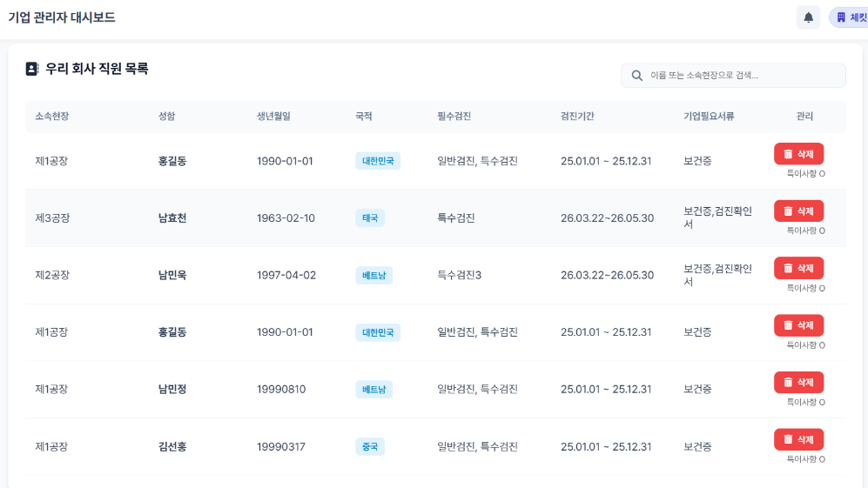Click 특이사항 O in 남민옥's row
The width and height of the screenshot is (868, 488).
pos(805,288)
